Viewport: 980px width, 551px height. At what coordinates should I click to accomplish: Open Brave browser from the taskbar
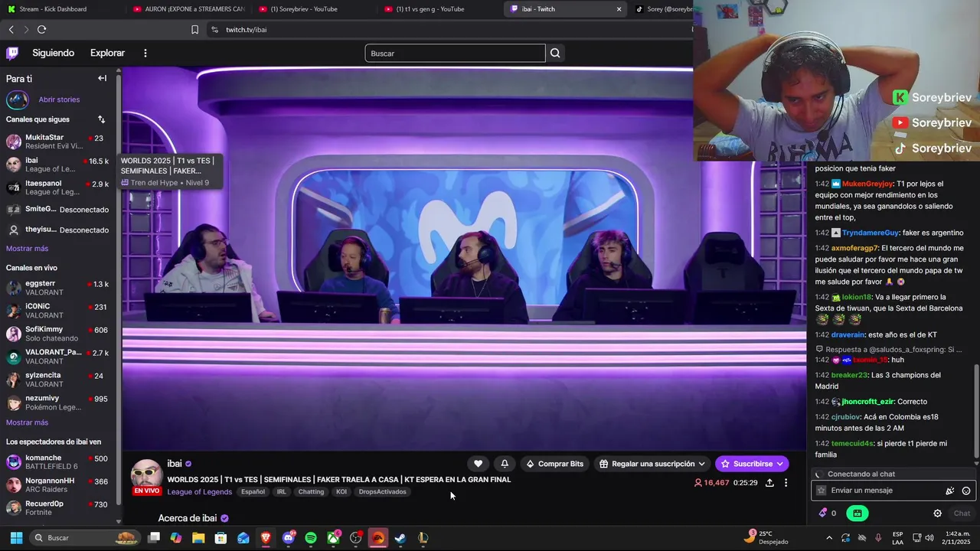[x=266, y=538]
